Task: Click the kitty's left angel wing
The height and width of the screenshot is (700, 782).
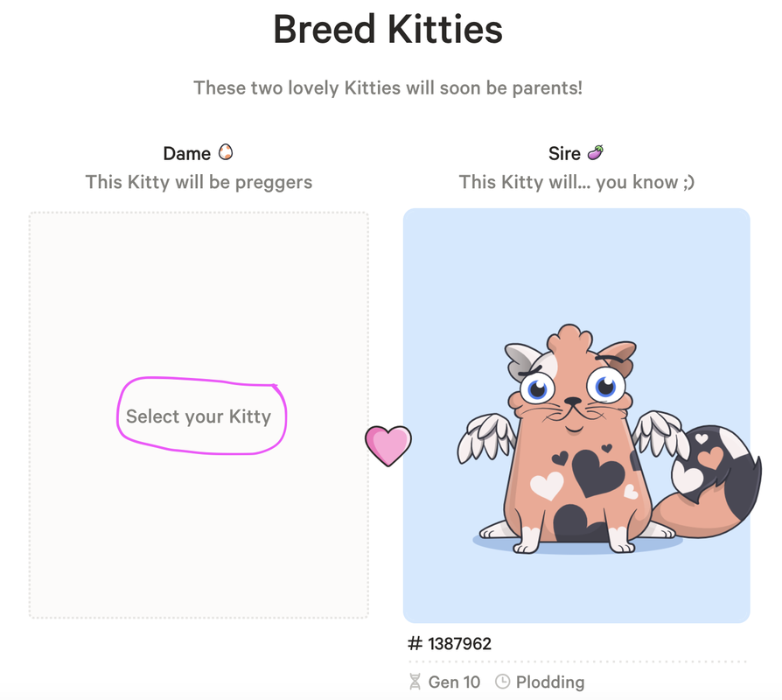Action: click(485, 436)
